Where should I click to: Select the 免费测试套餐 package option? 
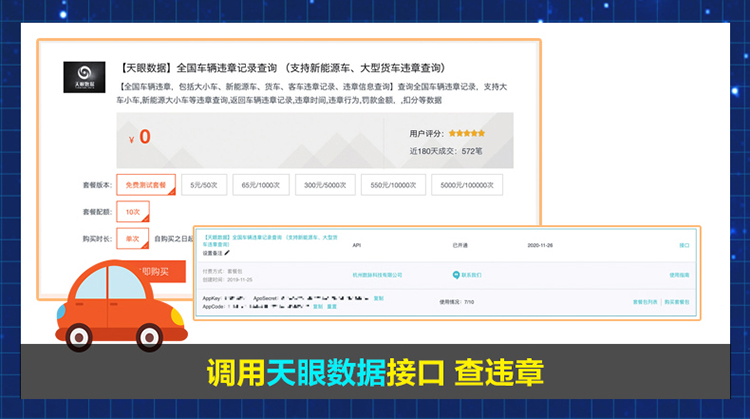click(x=146, y=185)
